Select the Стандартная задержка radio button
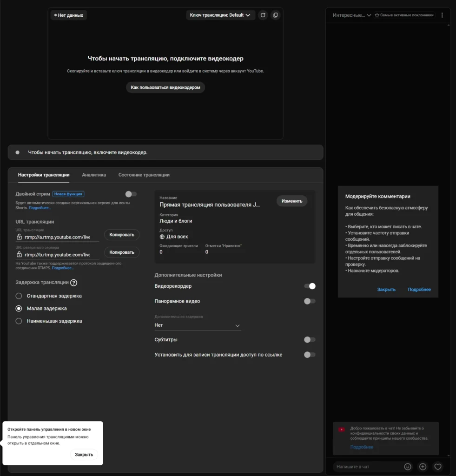Screen dimensions: 456x476 tap(19, 296)
